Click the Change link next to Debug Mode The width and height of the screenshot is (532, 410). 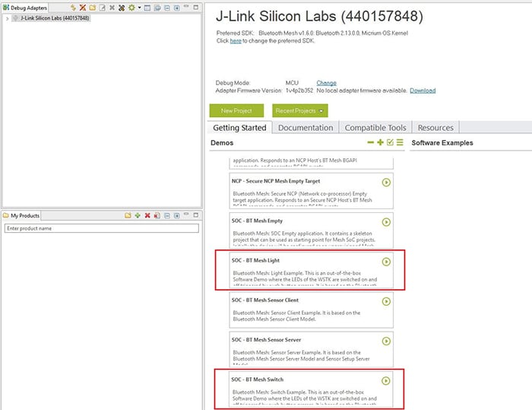click(x=326, y=83)
